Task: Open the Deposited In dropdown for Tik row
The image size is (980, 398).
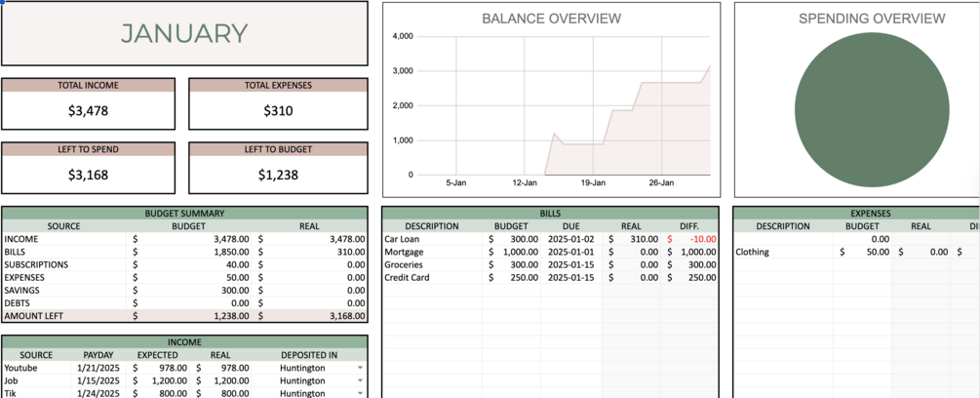Action: [360, 393]
